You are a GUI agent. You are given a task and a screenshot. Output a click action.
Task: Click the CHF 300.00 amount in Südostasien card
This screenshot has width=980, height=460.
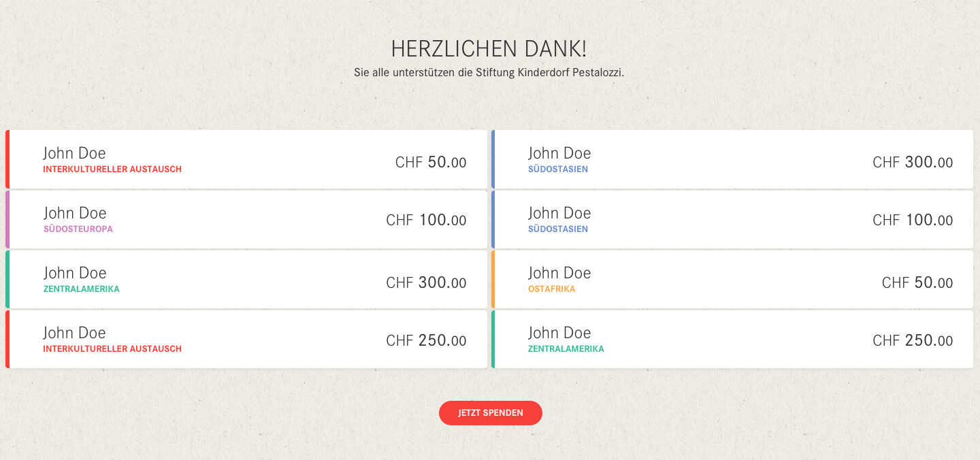click(x=913, y=163)
